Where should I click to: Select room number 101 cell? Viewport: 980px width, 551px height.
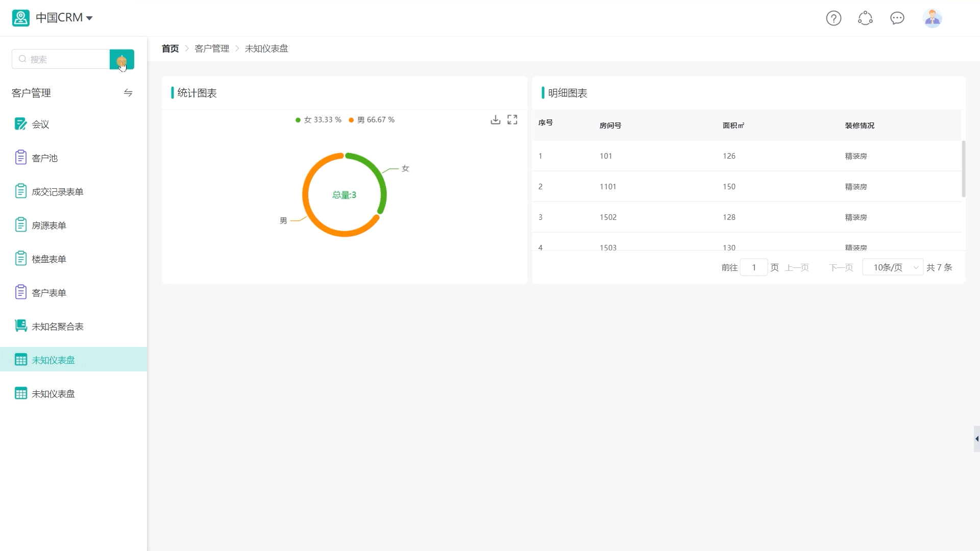tap(606, 156)
